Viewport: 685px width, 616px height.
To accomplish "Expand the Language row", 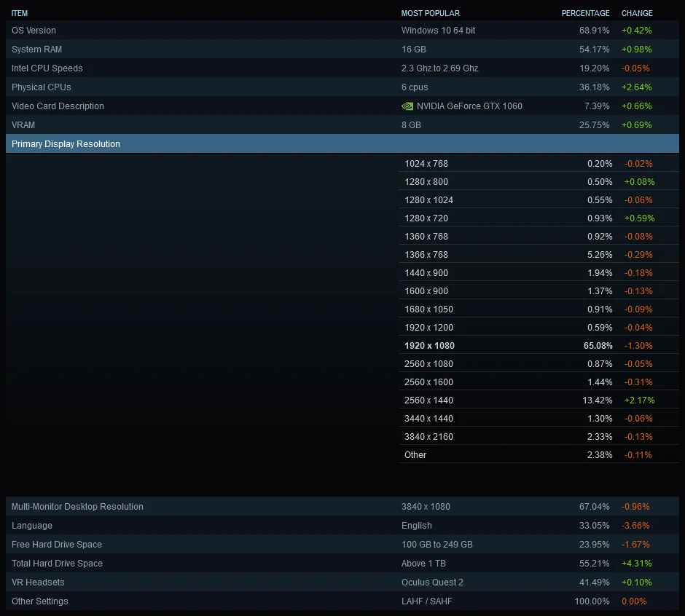I will tap(342, 526).
